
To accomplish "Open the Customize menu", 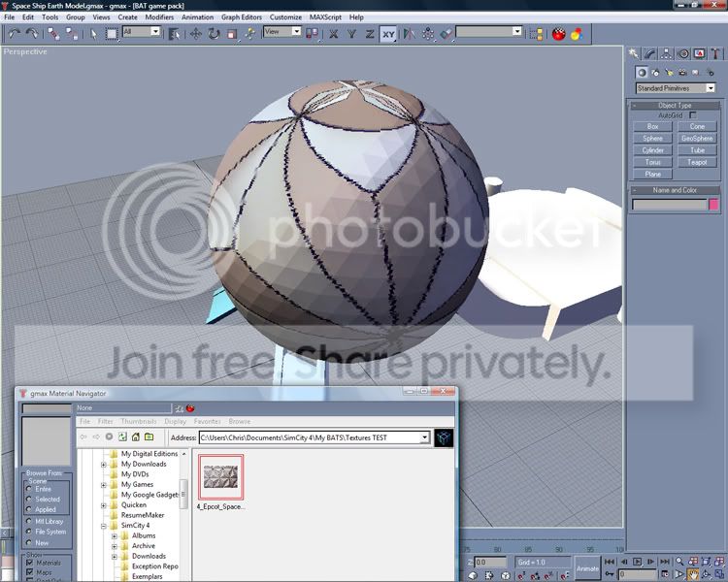I will click(285, 17).
